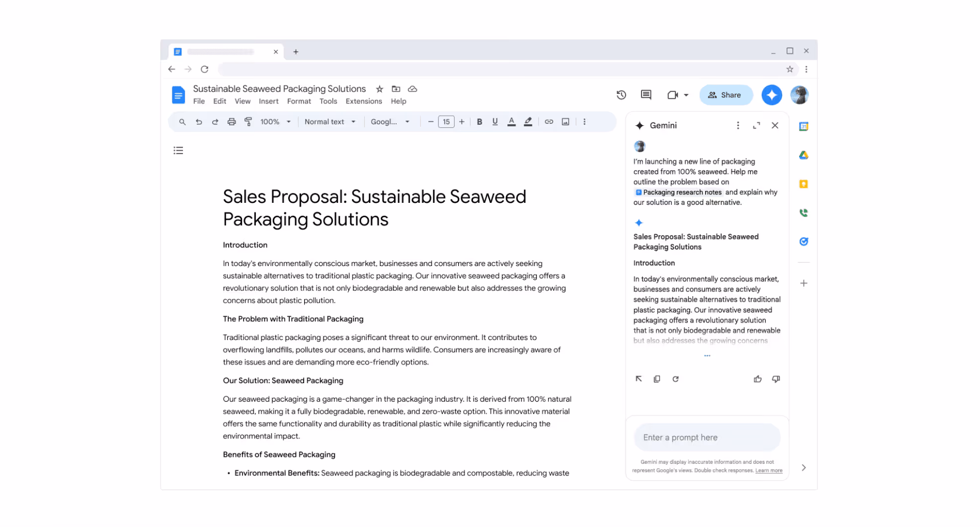Open the zoom level dropdown
Image resolution: width=980 pixels, height=527 pixels.
click(275, 122)
